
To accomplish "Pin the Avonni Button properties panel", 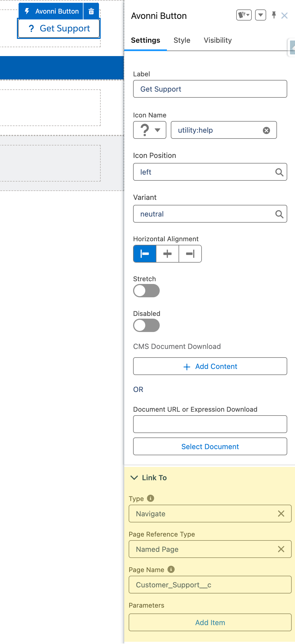I will point(274,15).
